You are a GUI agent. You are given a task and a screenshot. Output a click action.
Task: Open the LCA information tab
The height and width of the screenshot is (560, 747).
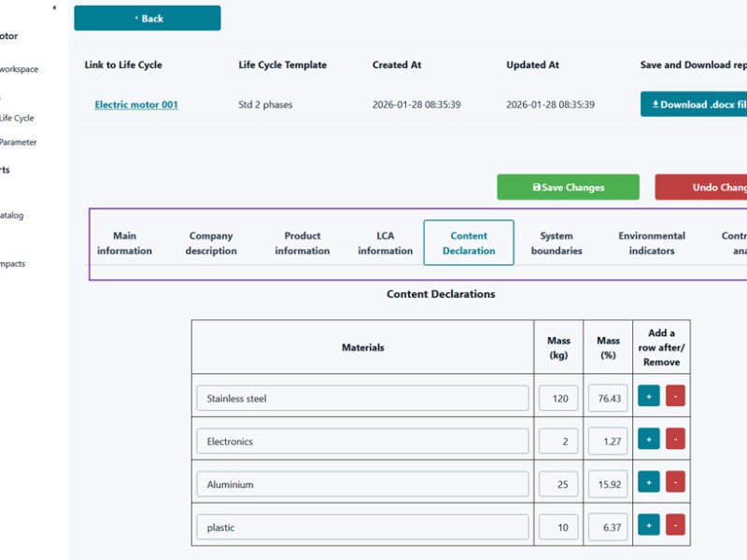click(x=385, y=243)
